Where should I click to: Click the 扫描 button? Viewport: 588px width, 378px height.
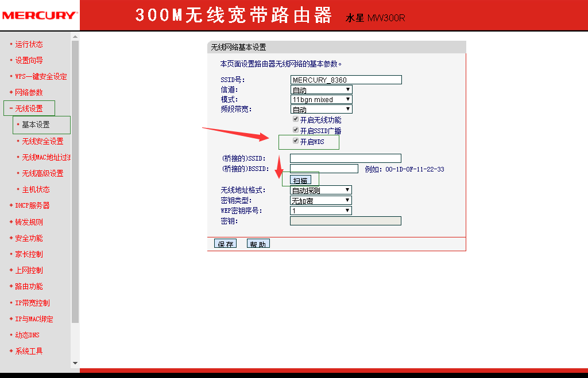point(300,180)
